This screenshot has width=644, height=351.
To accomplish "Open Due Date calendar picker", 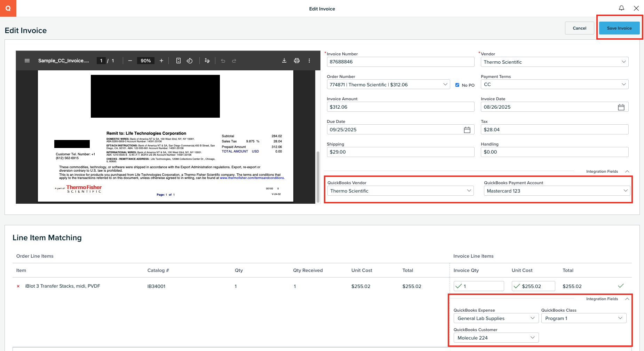I will pyautogui.click(x=467, y=130).
